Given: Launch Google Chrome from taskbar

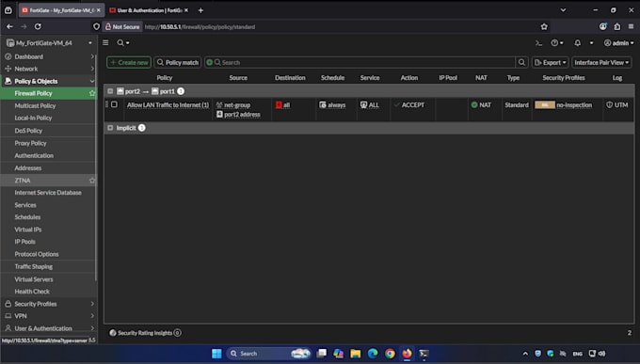Looking at the screenshot, I should [390, 354].
